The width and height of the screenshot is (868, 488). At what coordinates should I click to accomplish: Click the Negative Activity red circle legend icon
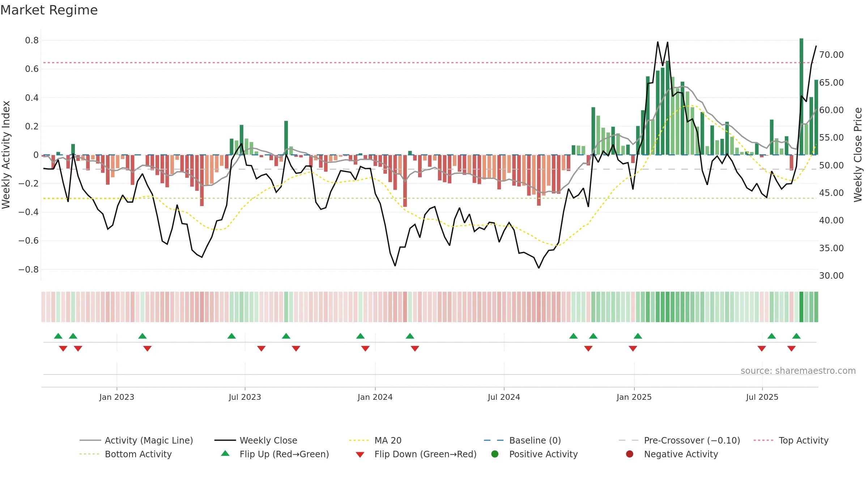pos(630,454)
